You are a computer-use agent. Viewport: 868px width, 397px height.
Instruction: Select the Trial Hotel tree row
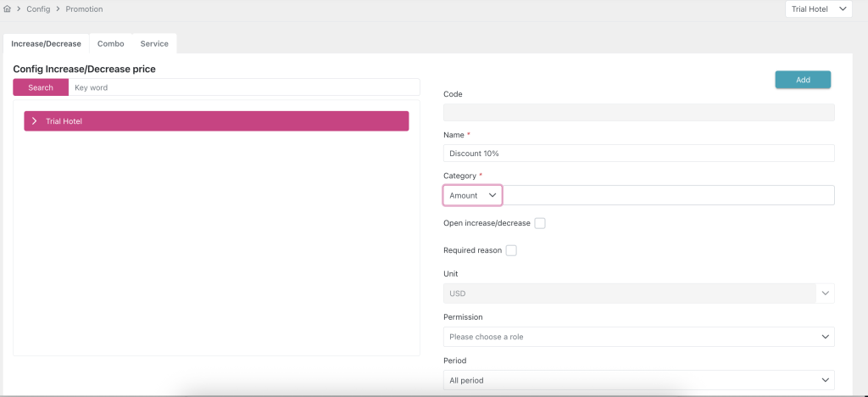[x=216, y=121]
